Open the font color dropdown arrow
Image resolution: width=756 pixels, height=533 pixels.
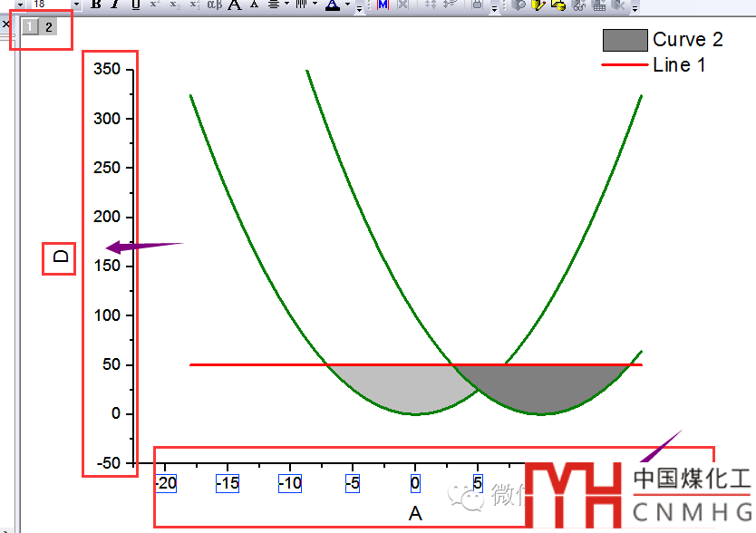[x=348, y=5]
